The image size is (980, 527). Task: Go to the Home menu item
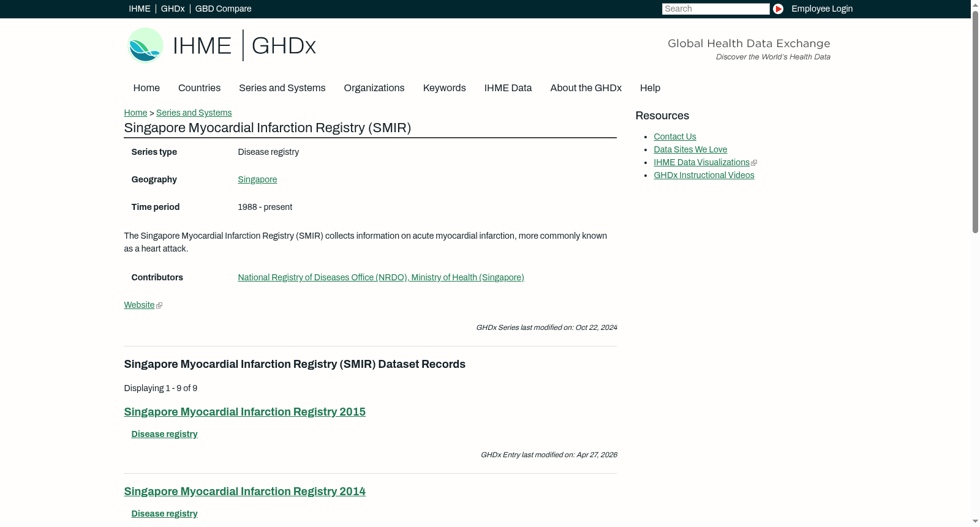[146, 88]
